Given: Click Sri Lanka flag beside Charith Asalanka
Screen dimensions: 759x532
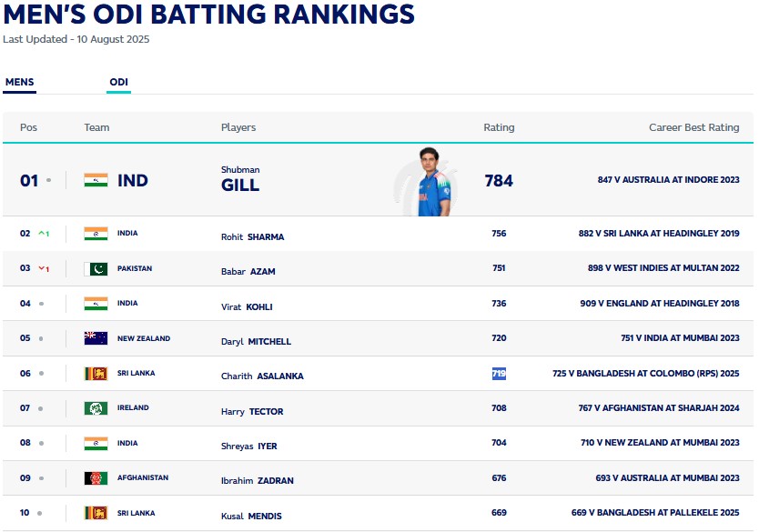Looking at the screenshot, I should click(96, 374).
